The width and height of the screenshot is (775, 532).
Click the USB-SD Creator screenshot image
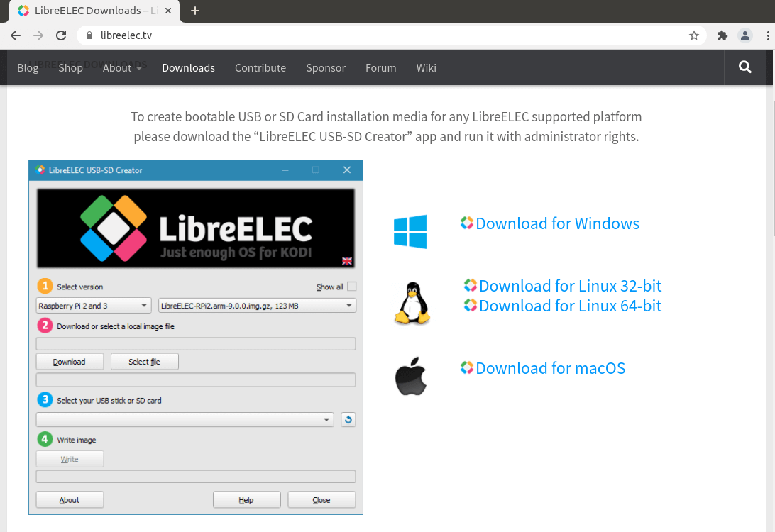click(x=196, y=337)
